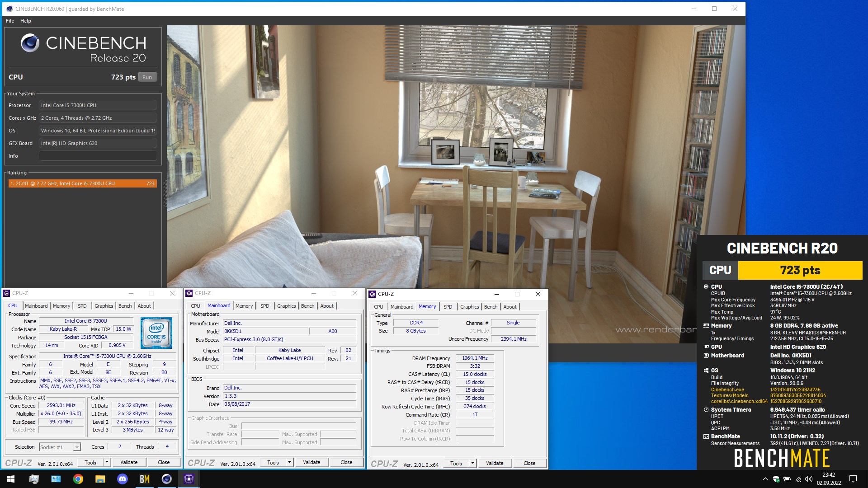Open the pinned app beside the Start button
Viewport: 868px width, 488px height.
pyautogui.click(x=34, y=479)
